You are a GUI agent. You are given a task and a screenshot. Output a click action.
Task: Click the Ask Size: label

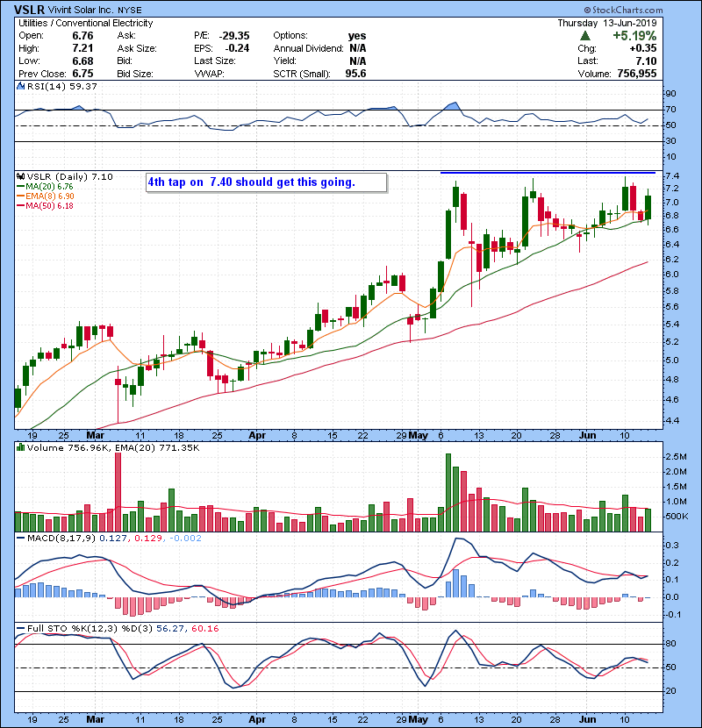coord(137,48)
